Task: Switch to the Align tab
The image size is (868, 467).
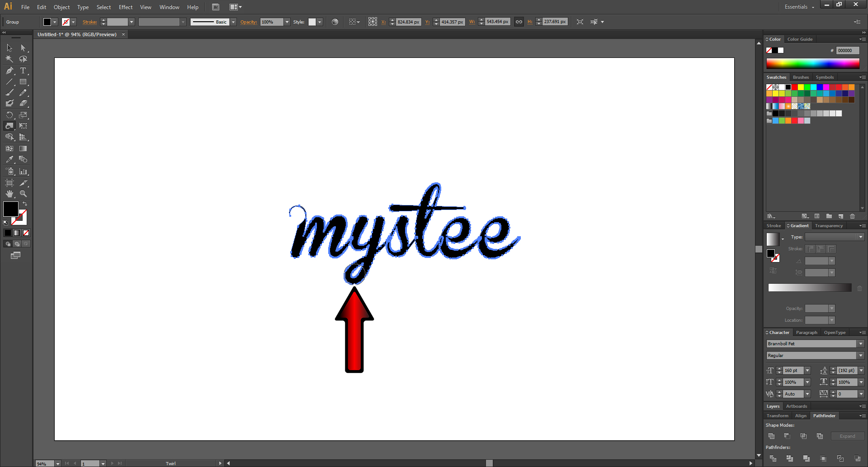Action: tap(801, 416)
